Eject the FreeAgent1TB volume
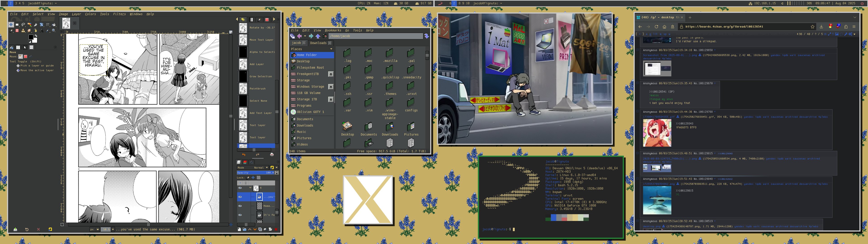Viewport: 868px width, 244px height. click(331, 74)
